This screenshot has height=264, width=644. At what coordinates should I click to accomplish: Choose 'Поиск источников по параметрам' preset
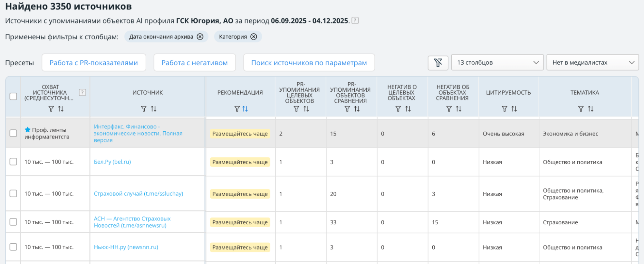coord(309,63)
